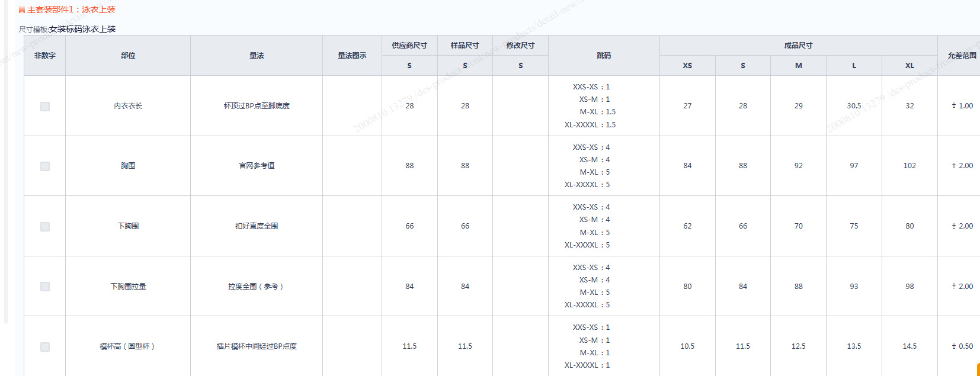Click the empty 修改尺寸 cell for 内衣衣长

pyautogui.click(x=520, y=106)
